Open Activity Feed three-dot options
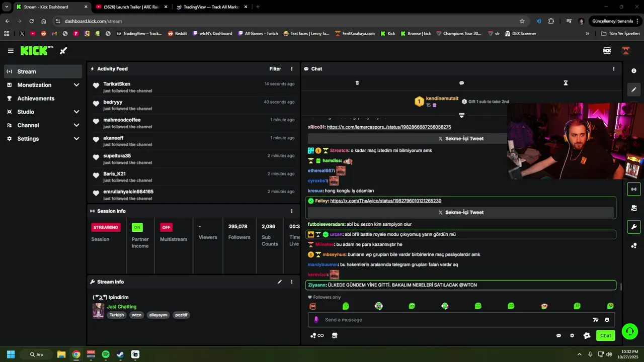The width and height of the screenshot is (644, 362). [x=292, y=69]
